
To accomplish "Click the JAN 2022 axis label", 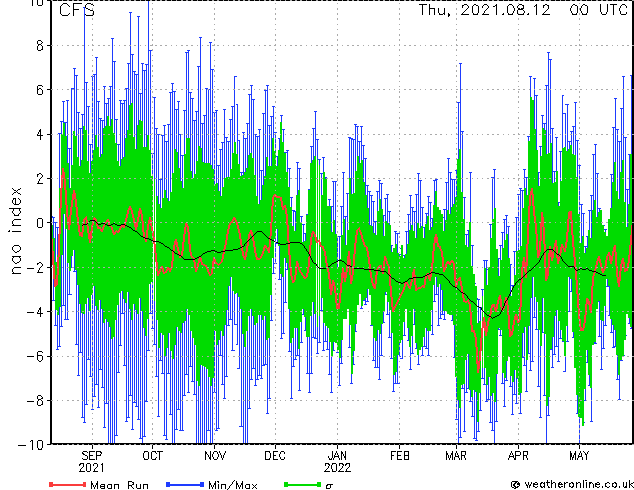I will (337, 462).
